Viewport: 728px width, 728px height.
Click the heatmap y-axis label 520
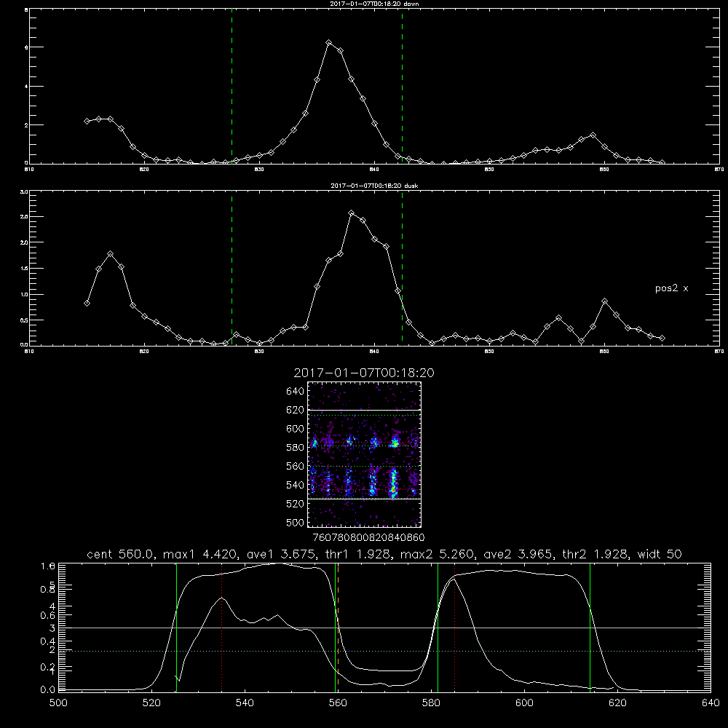tap(296, 504)
